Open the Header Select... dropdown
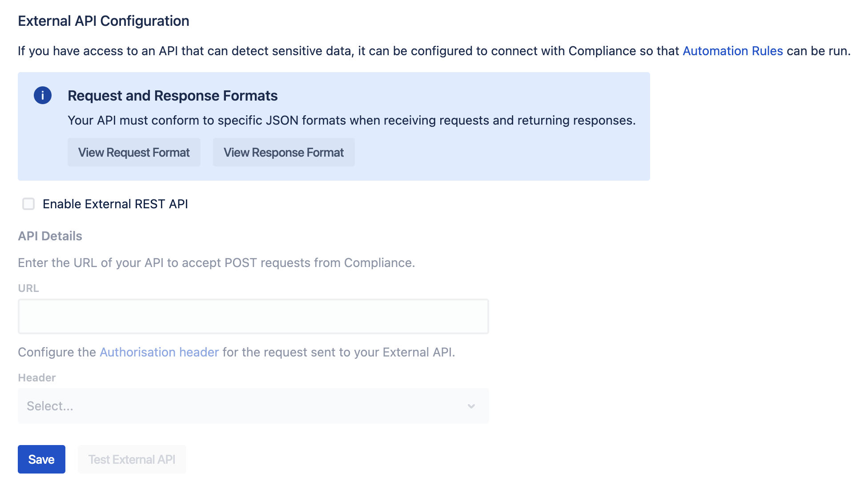 pyautogui.click(x=253, y=406)
